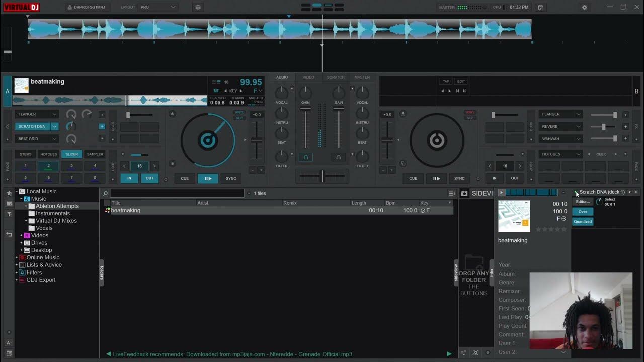Click deck A eject icon
The image size is (644, 362).
point(173,114)
